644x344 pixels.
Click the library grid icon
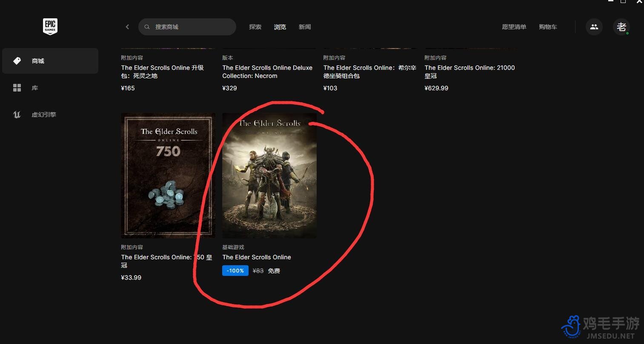[17, 88]
